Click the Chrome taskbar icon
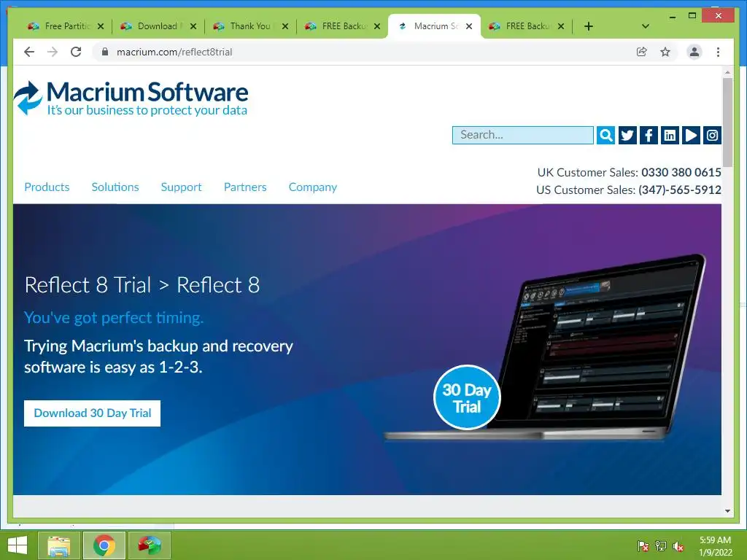 (104, 545)
